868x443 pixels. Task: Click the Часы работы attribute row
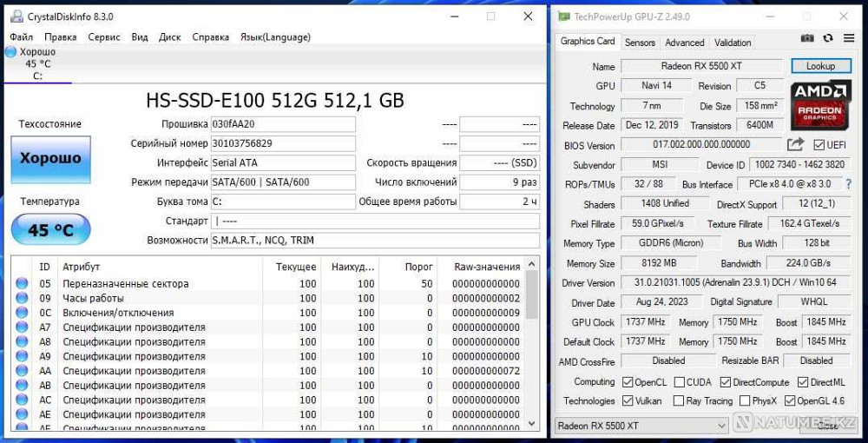(x=267, y=298)
